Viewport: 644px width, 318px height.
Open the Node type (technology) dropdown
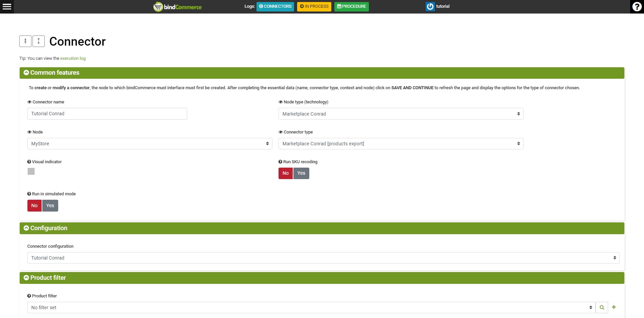(401, 114)
